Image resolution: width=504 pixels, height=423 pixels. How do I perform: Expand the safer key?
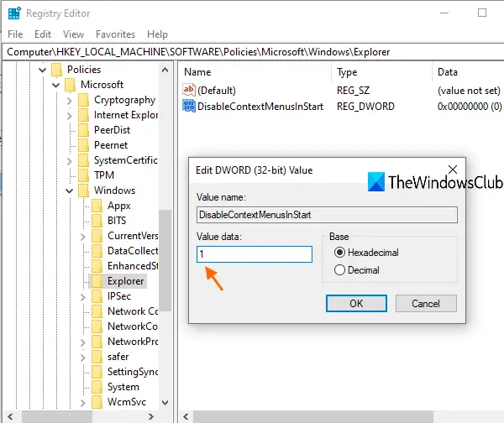83,358
